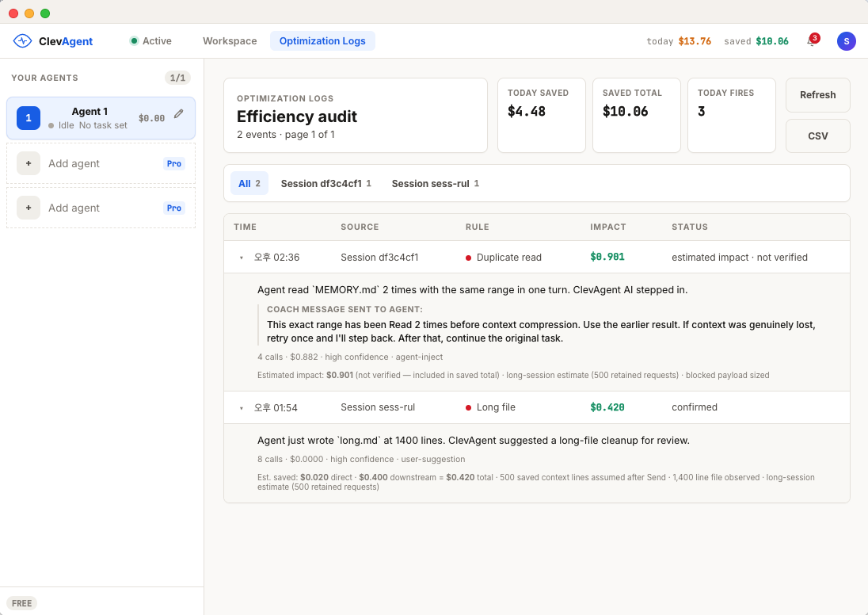The width and height of the screenshot is (868, 615).
Task: Click the SOURCE column header
Action: (360, 227)
